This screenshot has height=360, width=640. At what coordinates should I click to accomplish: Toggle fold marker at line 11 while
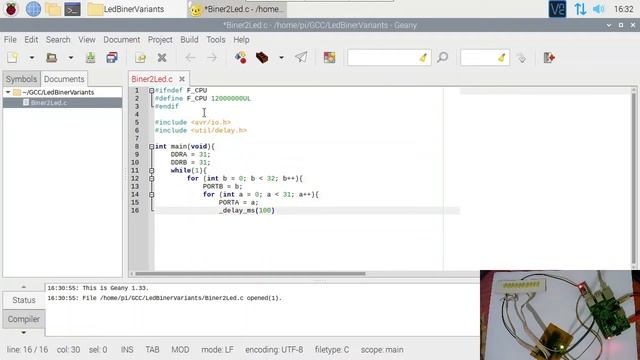point(151,171)
